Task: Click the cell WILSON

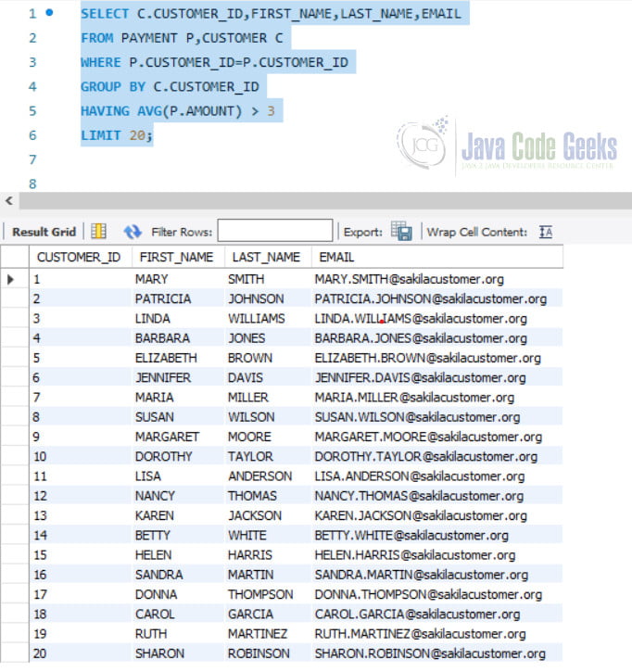Action: [x=251, y=417]
